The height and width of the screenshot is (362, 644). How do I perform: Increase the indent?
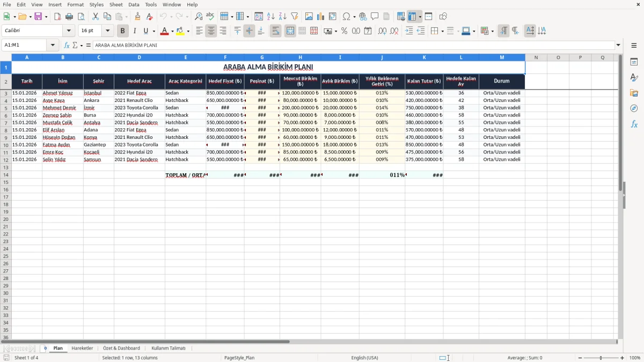pyautogui.click(x=409, y=31)
